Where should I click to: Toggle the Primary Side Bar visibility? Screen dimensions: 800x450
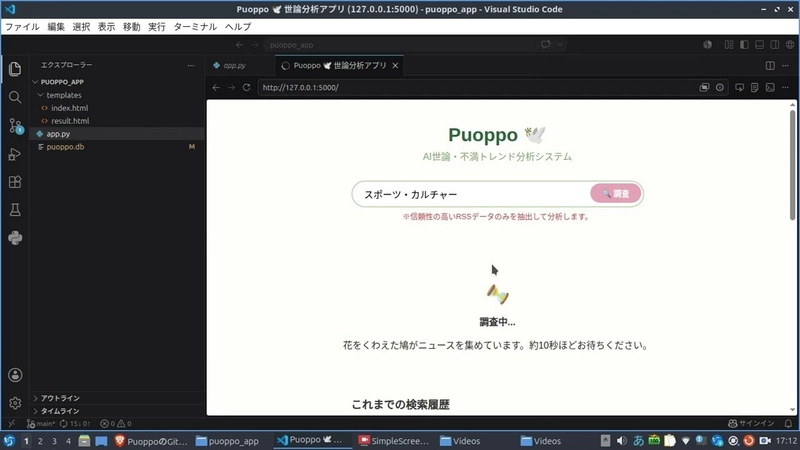[x=744, y=44]
